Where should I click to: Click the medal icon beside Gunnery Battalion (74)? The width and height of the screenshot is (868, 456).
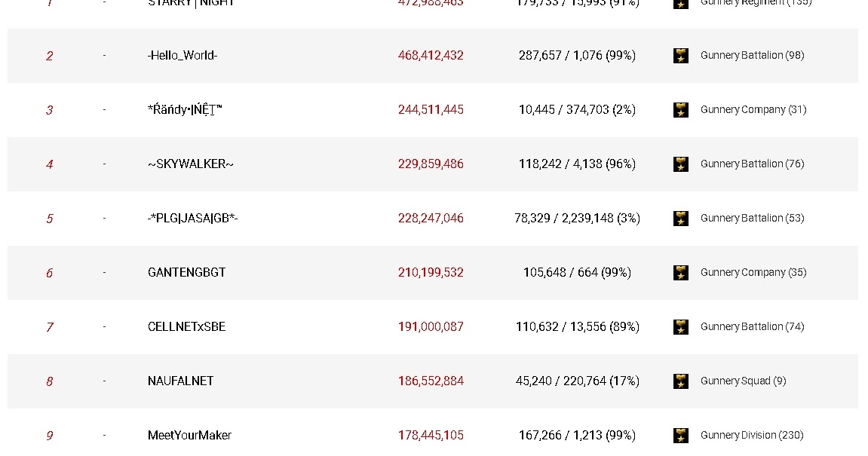tap(680, 327)
